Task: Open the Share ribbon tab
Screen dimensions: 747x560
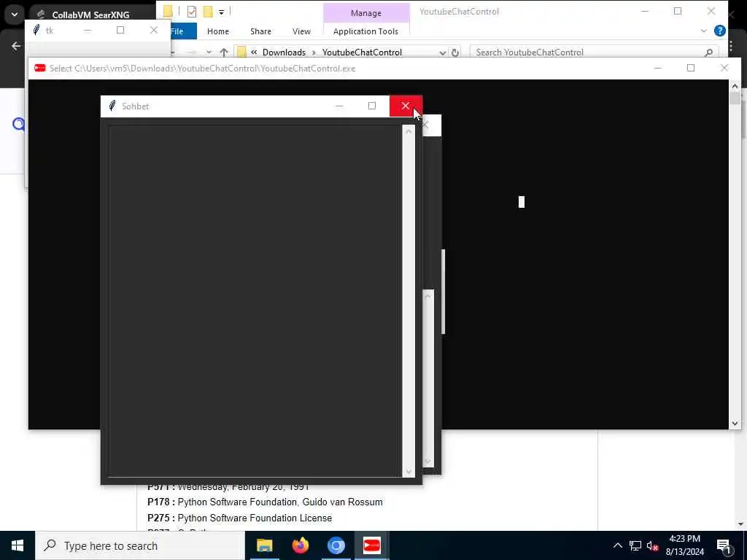Action: pyautogui.click(x=260, y=31)
